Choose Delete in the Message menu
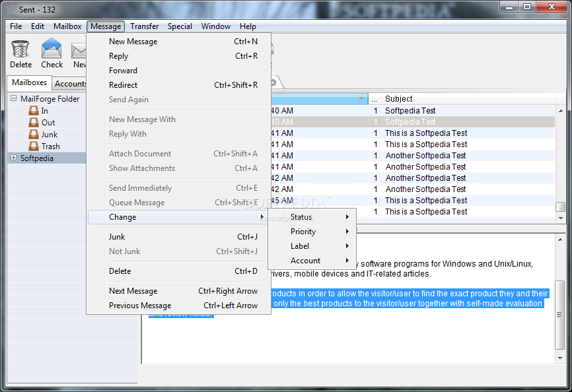The height and width of the screenshot is (392, 572). (x=178, y=271)
